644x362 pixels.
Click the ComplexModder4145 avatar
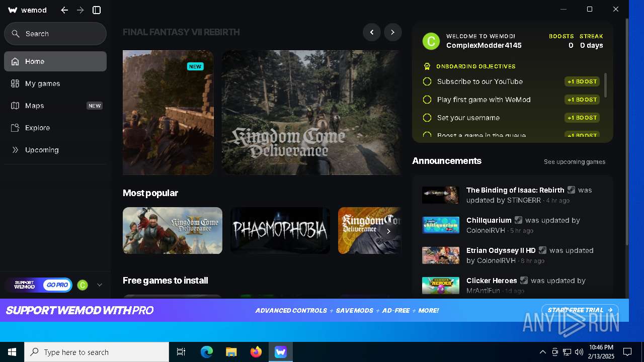click(x=431, y=41)
